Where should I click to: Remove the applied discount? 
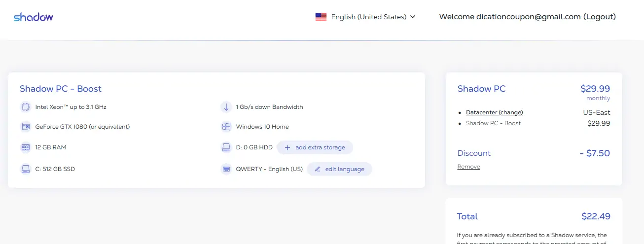[468, 167]
